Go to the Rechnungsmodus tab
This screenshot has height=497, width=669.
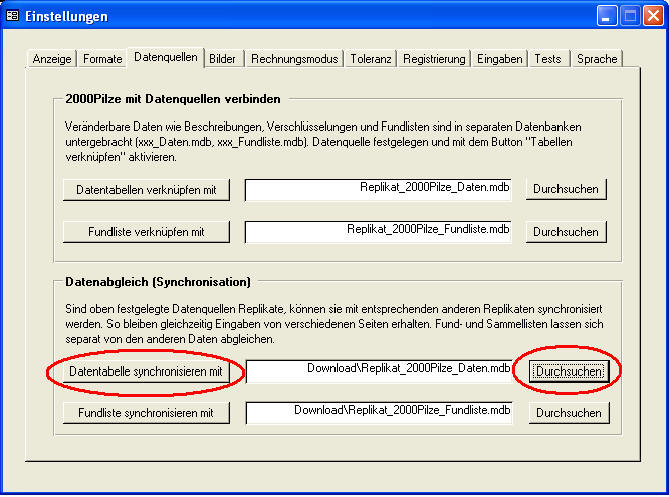[x=294, y=59]
